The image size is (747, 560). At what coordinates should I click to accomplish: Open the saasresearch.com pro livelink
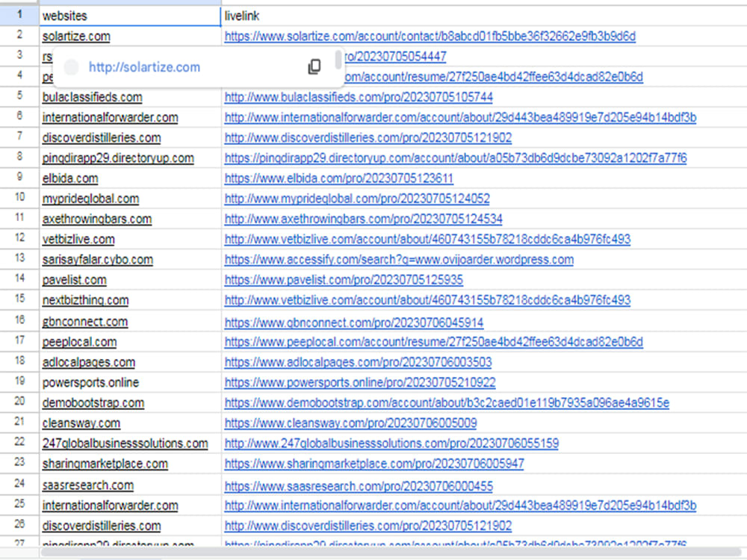(359, 487)
